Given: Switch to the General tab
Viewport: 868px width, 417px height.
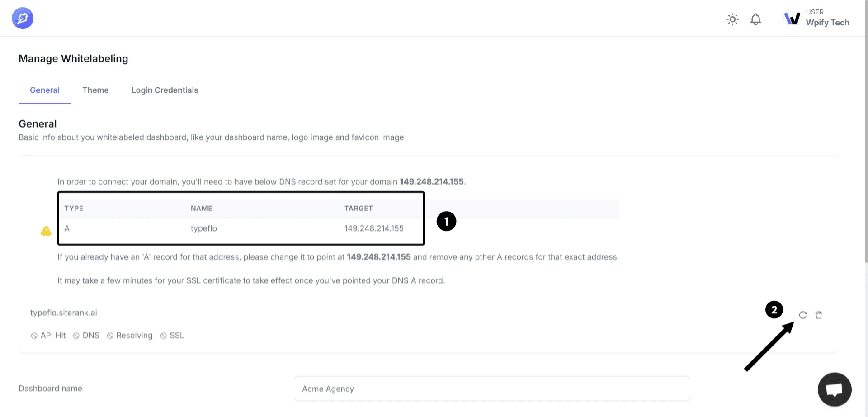Looking at the screenshot, I should (45, 90).
